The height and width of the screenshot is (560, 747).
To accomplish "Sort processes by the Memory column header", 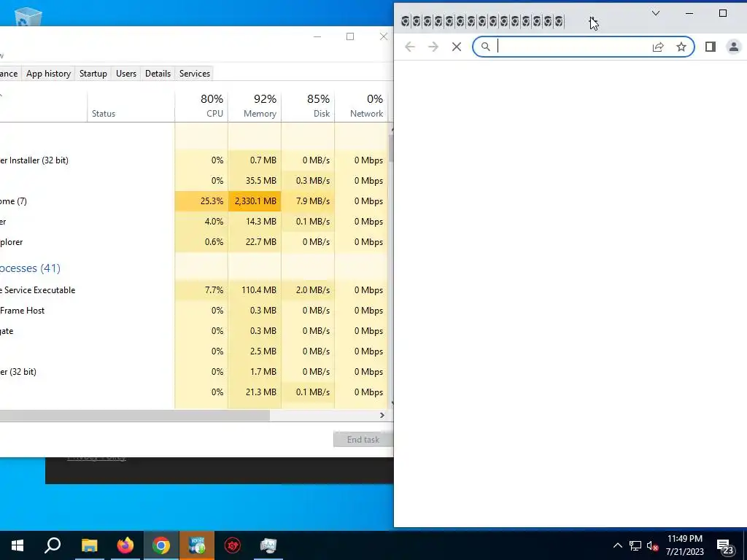I will pyautogui.click(x=255, y=106).
